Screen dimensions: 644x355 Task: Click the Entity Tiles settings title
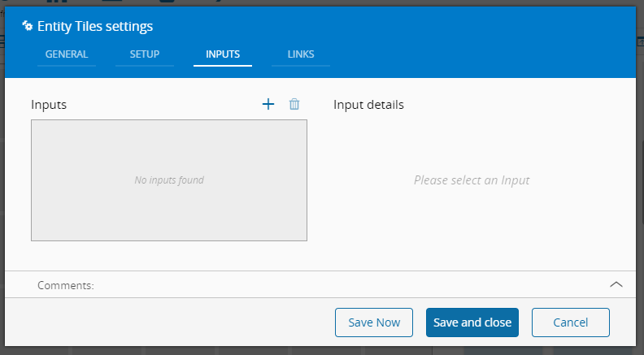95,26
